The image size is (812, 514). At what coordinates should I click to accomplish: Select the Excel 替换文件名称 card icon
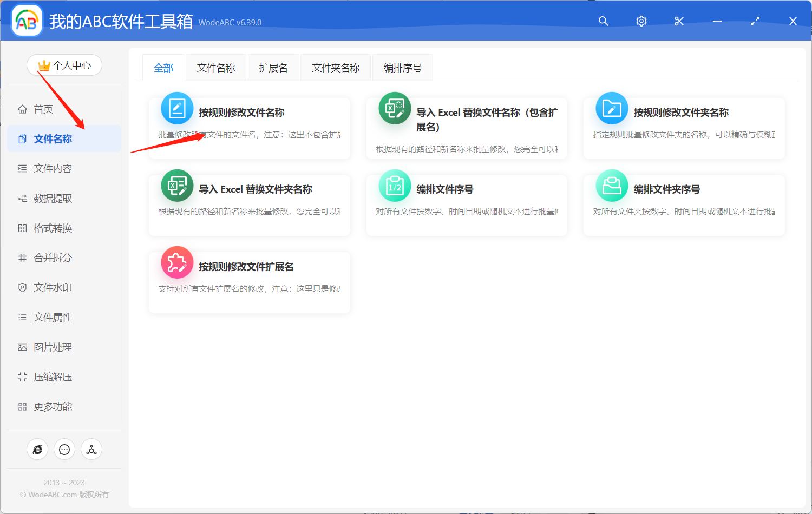coord(394,108)
